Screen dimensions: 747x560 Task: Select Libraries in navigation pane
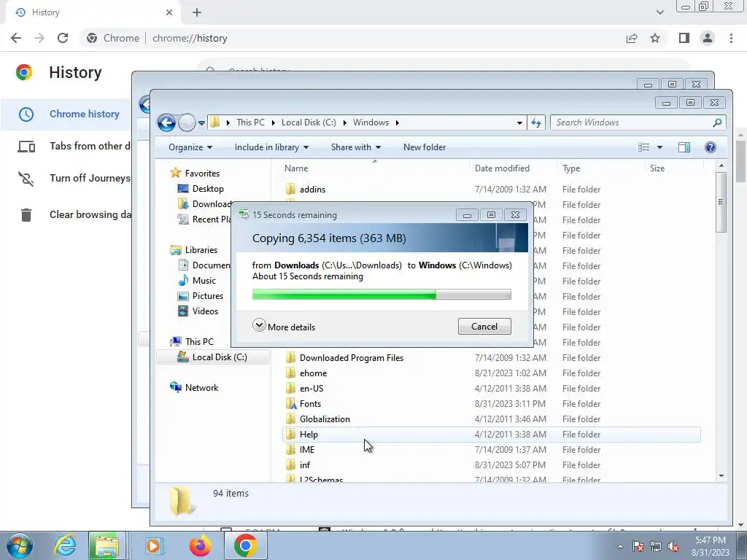point(201,250)
